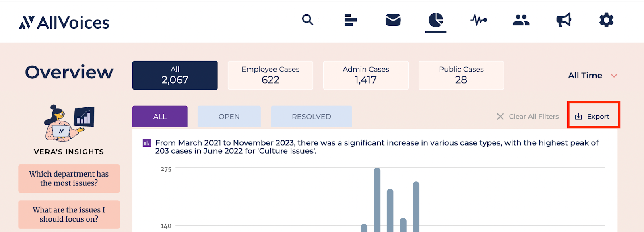This screenshot has height=232, width=644.
Task: Select the Employee Cases 622 card
Action: (270, 75)
